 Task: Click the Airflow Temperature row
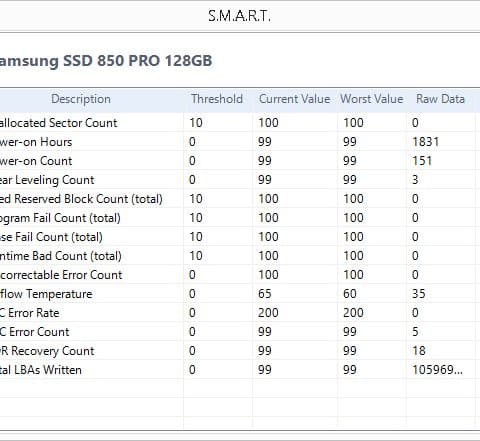237,294
